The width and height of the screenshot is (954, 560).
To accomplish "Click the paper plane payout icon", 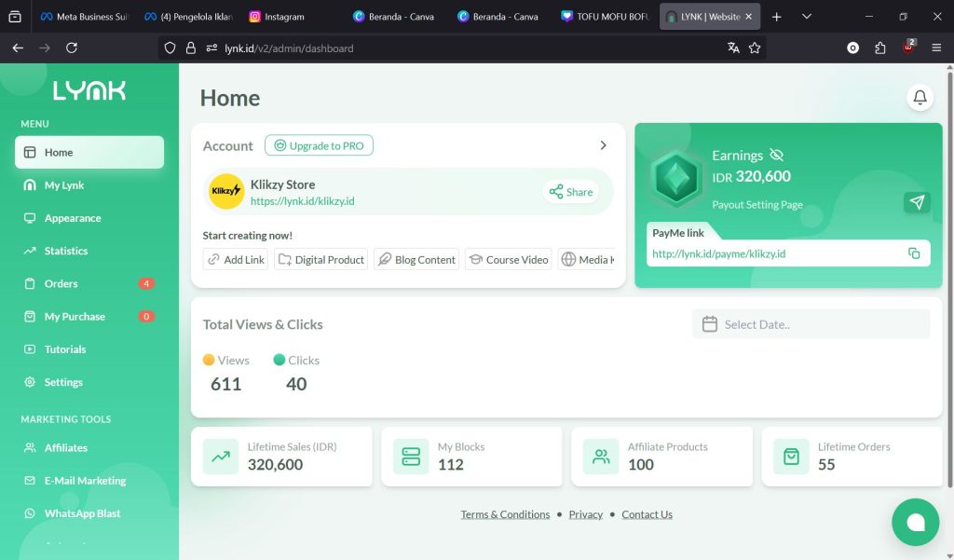I will [x=917, y=202].
